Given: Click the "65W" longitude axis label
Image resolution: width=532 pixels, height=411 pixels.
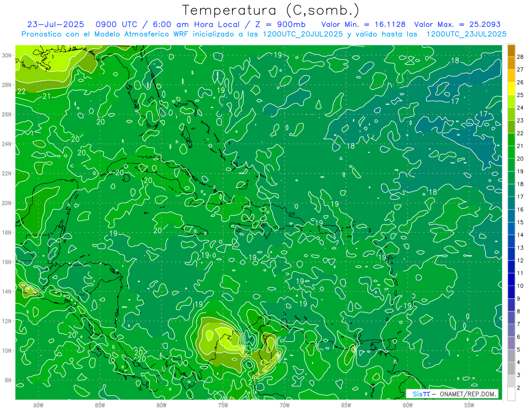Looking at the screenshot, I should pos(346,405).
